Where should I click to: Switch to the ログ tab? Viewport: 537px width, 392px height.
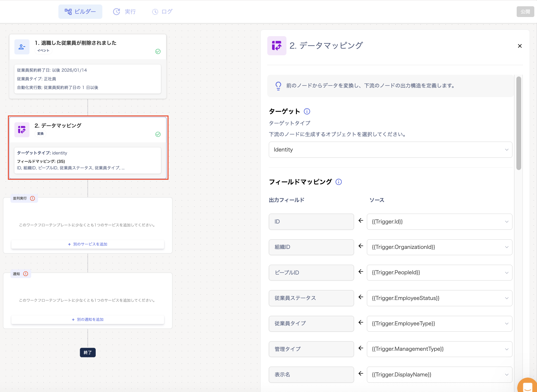162,12
